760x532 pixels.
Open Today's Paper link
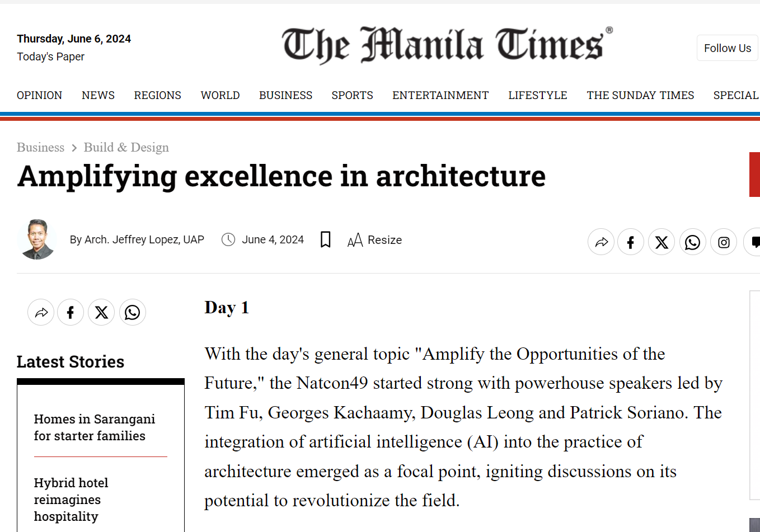coord(50,57)
